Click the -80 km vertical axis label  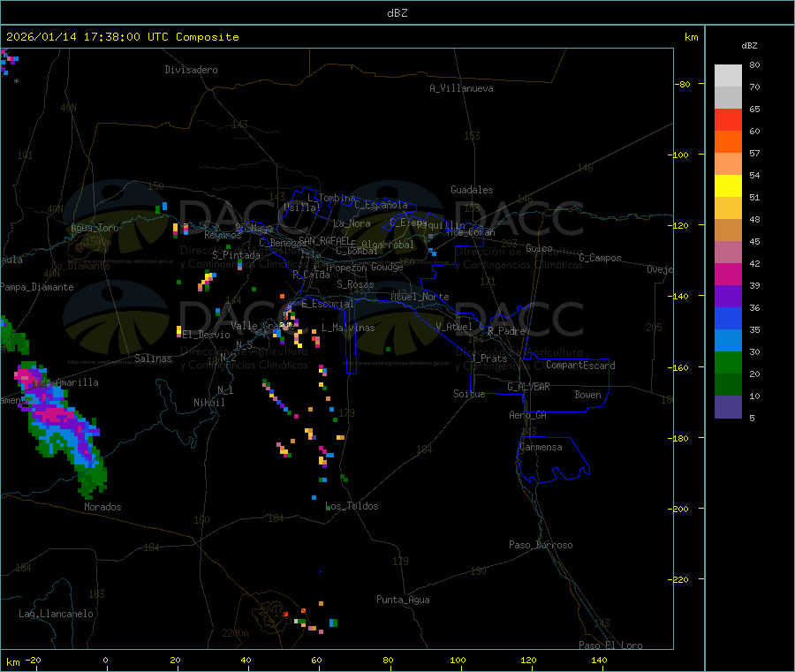(x=684, y=84)
